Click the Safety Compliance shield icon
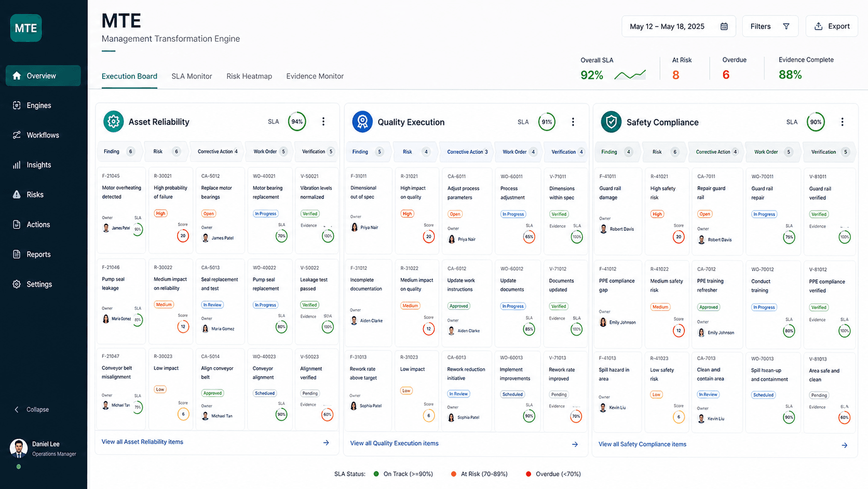868x489 pixels. tap(611, 122)
